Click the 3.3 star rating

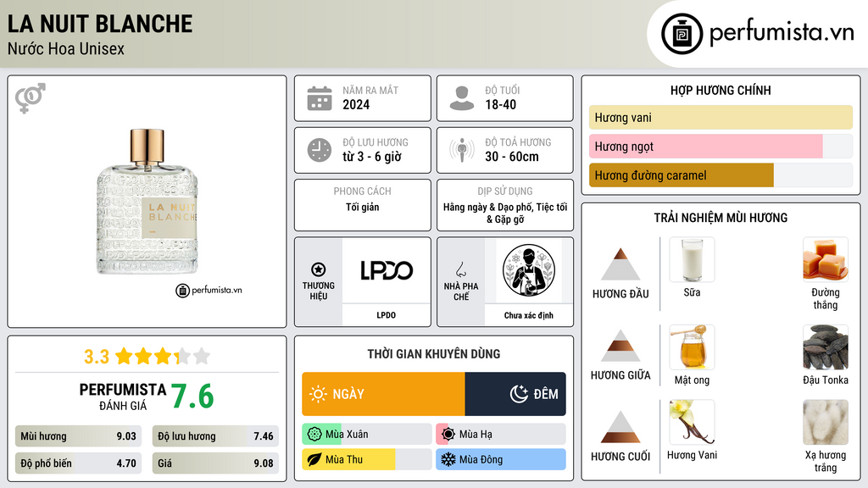click(x=147, y=357)
